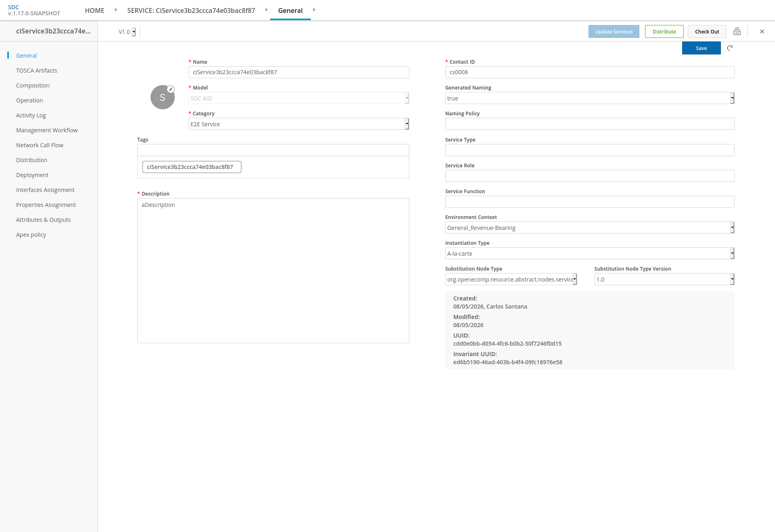Viewport: 775px width, 532px height.
Task: Click the Update Services button
Action: [x=614, y=31]
